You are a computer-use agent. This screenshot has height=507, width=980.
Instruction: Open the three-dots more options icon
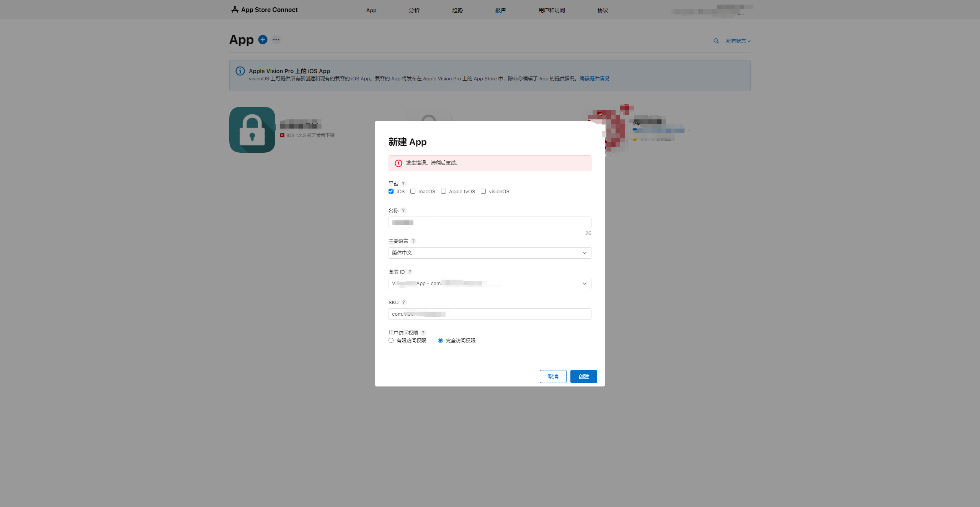click(276, 39)
